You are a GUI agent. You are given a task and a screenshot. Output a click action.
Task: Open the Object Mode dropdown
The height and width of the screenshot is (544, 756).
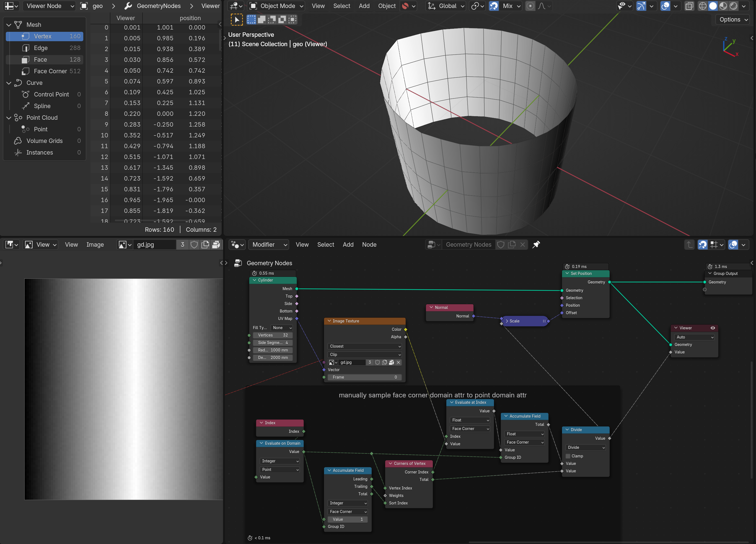[x=276, y=6]
